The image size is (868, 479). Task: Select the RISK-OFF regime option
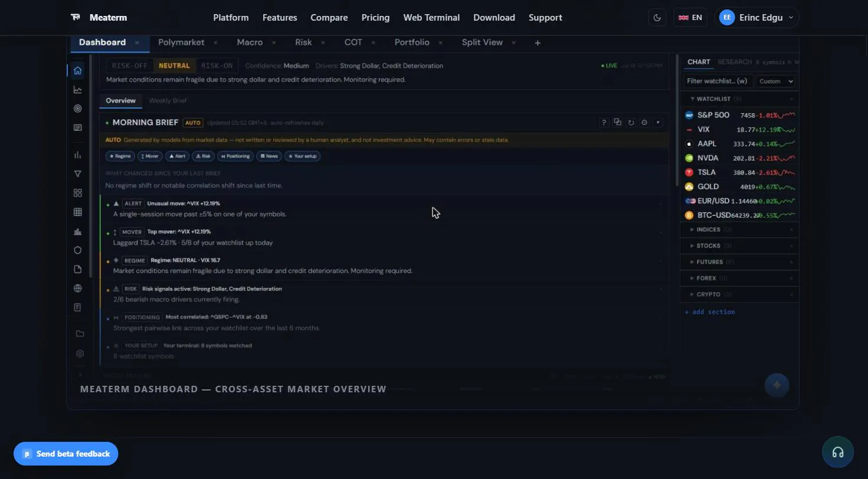[x=130, y=65]
